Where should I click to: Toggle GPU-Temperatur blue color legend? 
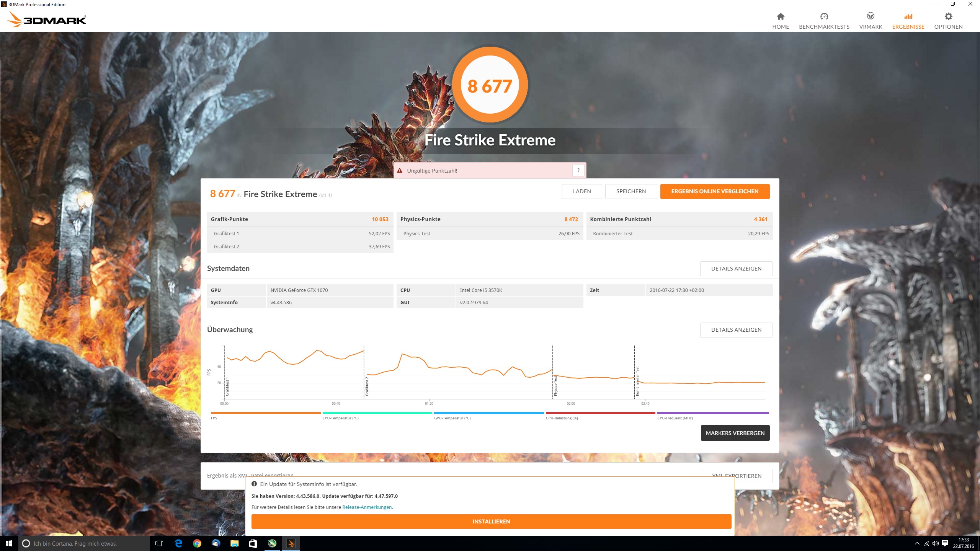[488, 413]
